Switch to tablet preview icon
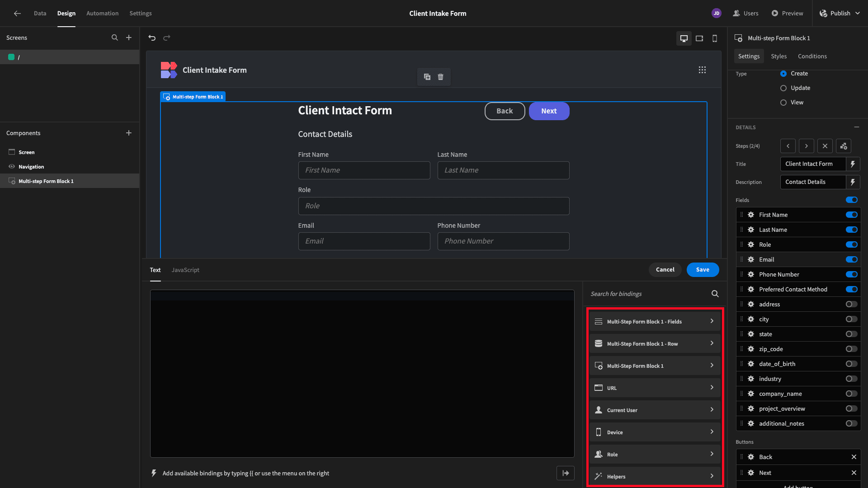The height and width of the screenshot is (488, 868). point(699,38)
